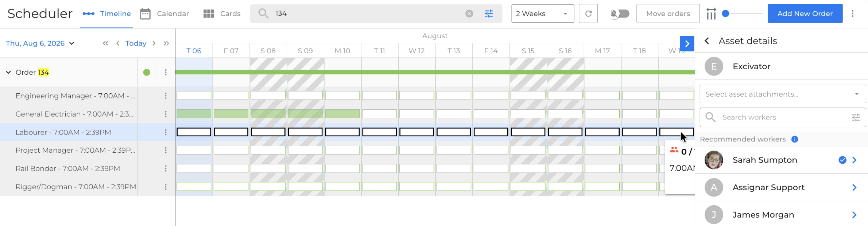Toggle the notifications mute switch
The image size is (868, 226).
[620, 13]
